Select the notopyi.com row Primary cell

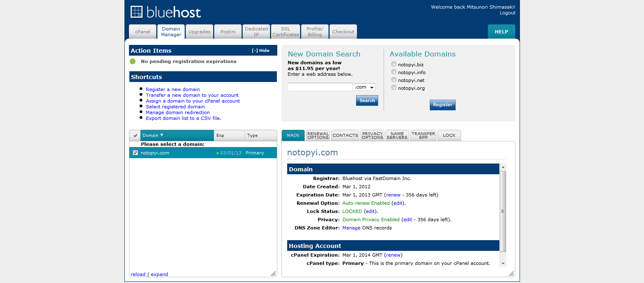pyautogui.click(x=255, y=153)
